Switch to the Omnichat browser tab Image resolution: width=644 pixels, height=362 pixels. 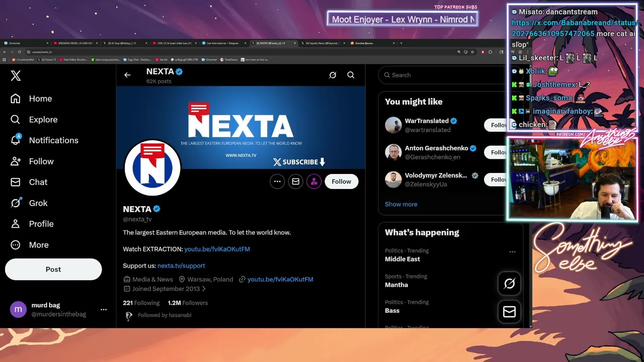[x=25, y=43]
